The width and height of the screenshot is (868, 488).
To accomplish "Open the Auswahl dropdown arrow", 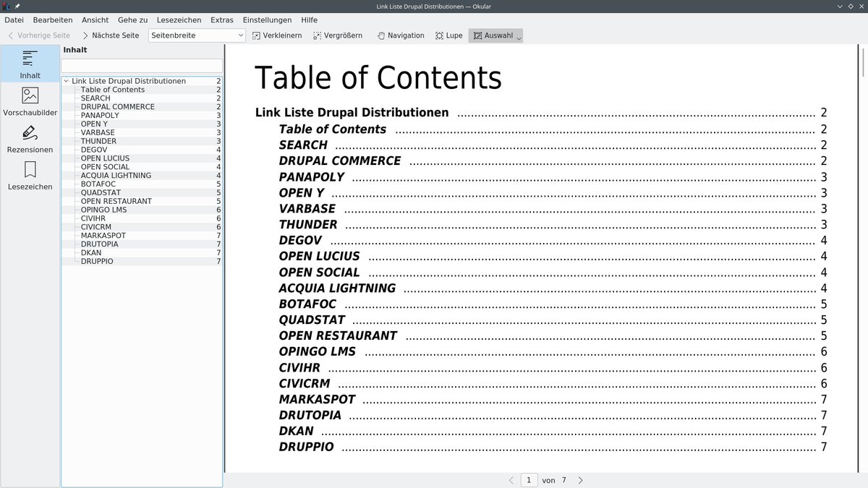I will click(518, 35).
